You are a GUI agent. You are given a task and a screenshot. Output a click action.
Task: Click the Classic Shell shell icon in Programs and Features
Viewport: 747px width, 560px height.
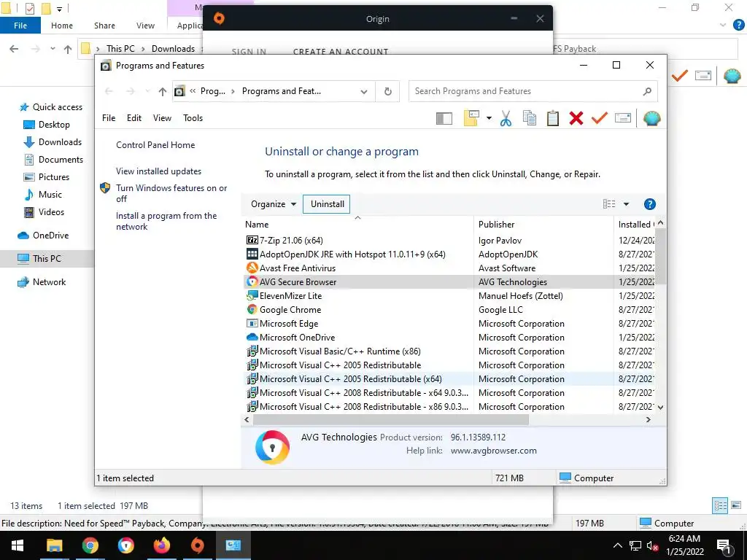click(651, 118)
